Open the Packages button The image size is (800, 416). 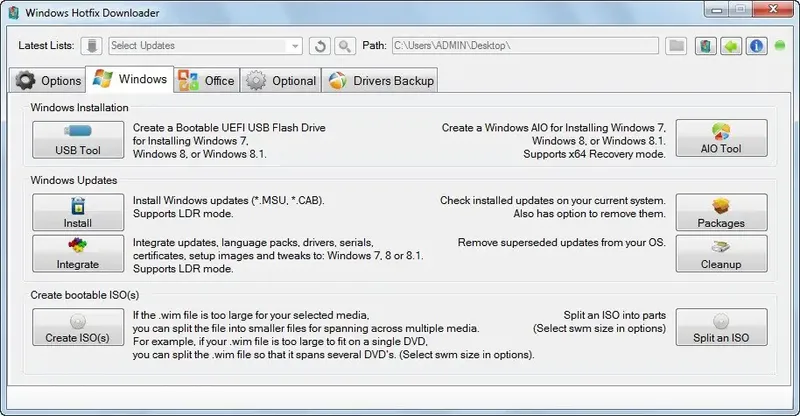[x=721, y=212]
